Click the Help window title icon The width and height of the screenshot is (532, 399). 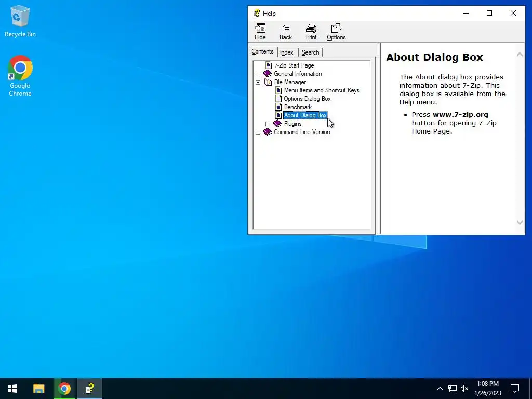[256, 13]
